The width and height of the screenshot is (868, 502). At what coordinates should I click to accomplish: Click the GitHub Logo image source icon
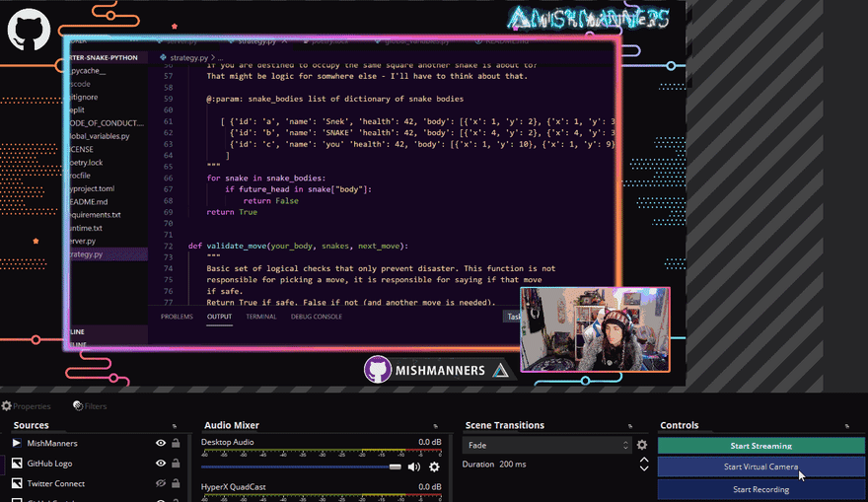coord(17,464)
